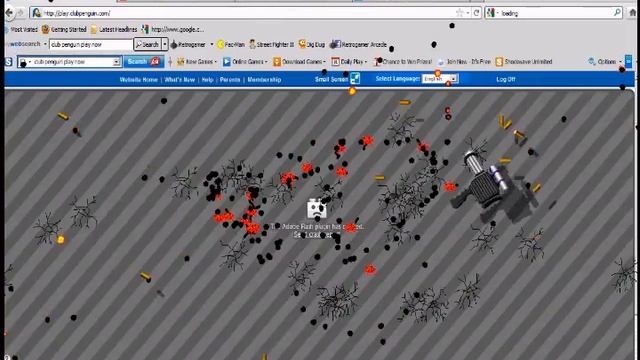Click the Log Off link
640x360 pixels.
tap(506, 79)
